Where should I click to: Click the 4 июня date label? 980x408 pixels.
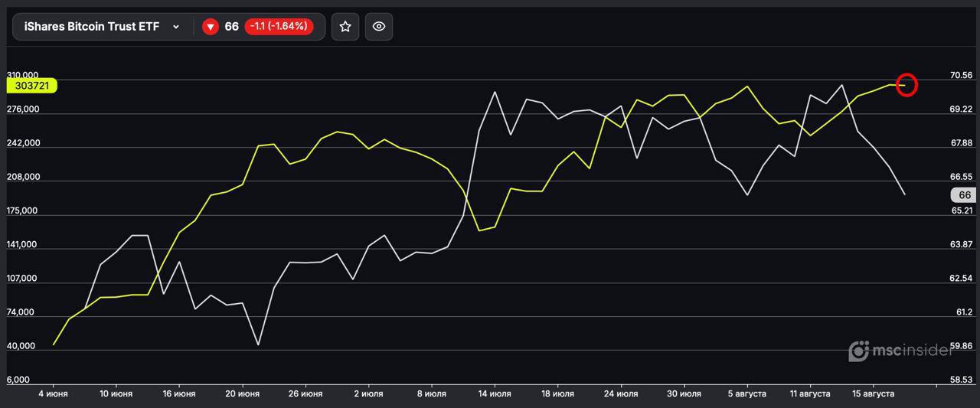[x=53, y=393]
